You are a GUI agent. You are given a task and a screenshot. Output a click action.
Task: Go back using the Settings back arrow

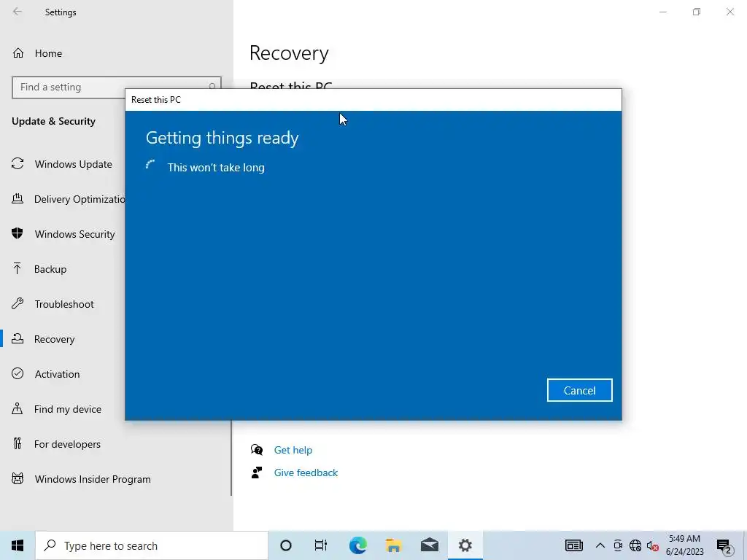18,12
